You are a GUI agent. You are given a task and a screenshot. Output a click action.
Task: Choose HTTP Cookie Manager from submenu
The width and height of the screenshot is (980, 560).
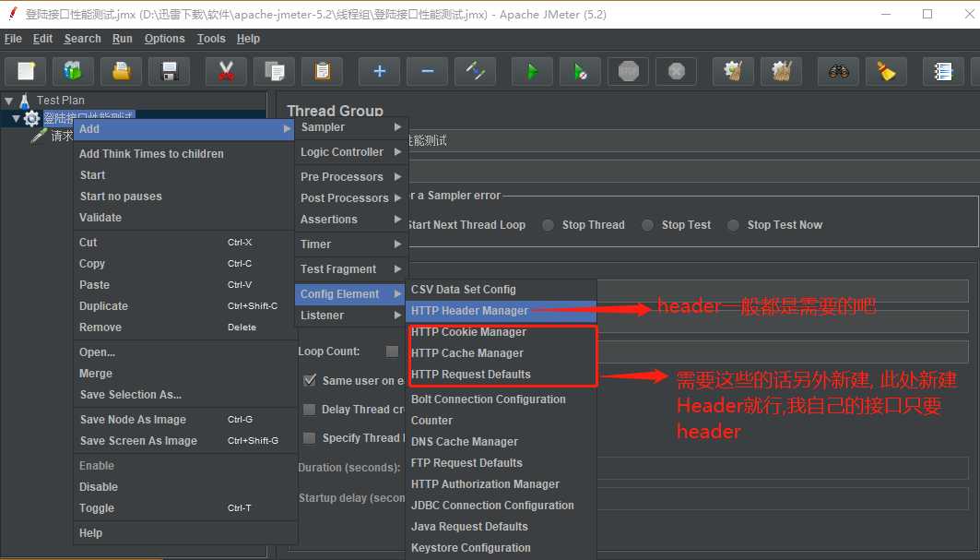[502, 332]
